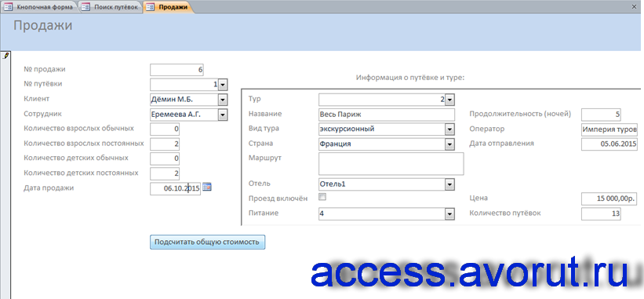Click the № продажи label
Screen dimensions: 644x299
coord(45,69)
